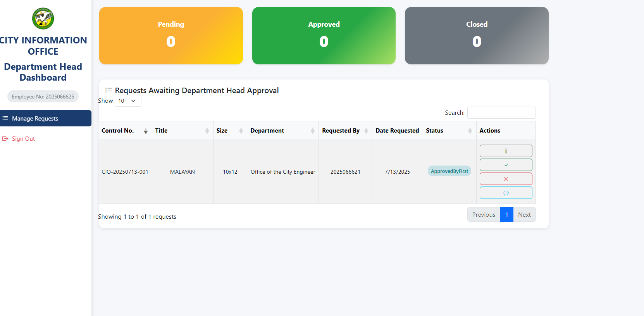Click the Date Requested column header
644x316 pixels.
tap(398, 131)
